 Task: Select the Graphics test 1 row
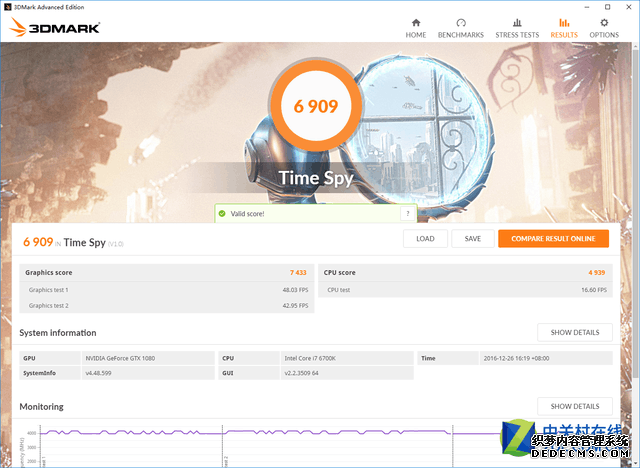pos(167,290)
